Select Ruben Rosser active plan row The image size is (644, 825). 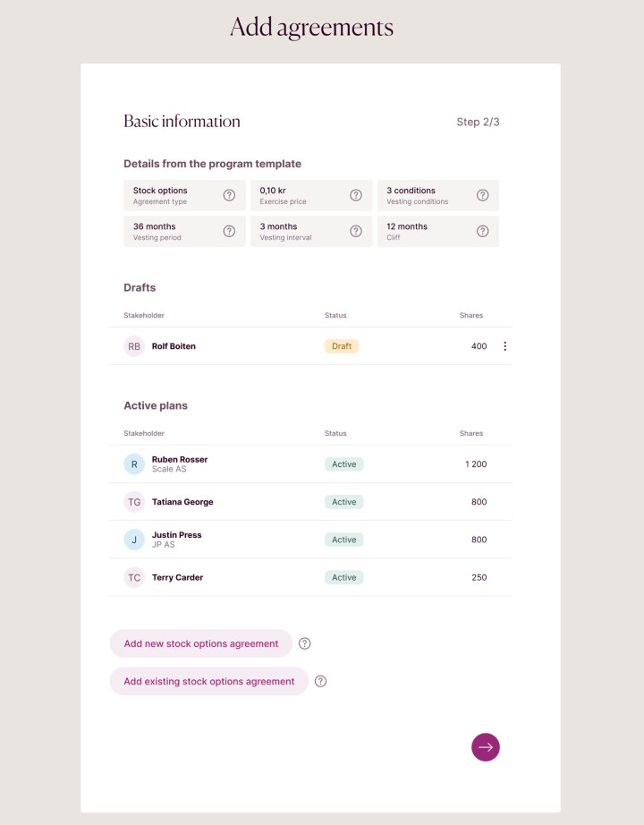pos(180,464)
